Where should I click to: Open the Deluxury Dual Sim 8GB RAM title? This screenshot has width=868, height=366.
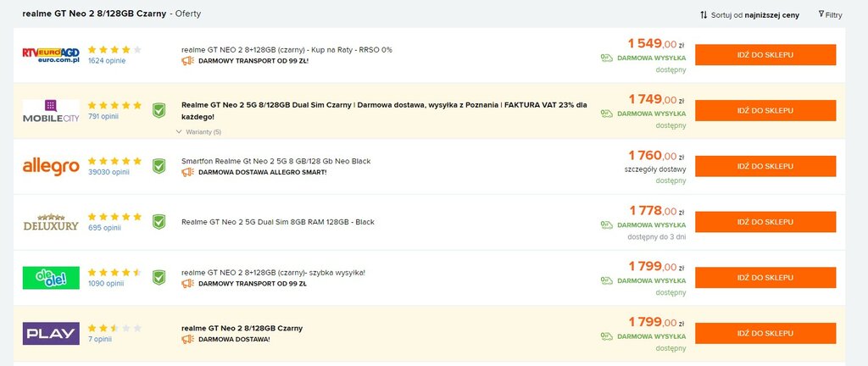(x=278, y=222)
